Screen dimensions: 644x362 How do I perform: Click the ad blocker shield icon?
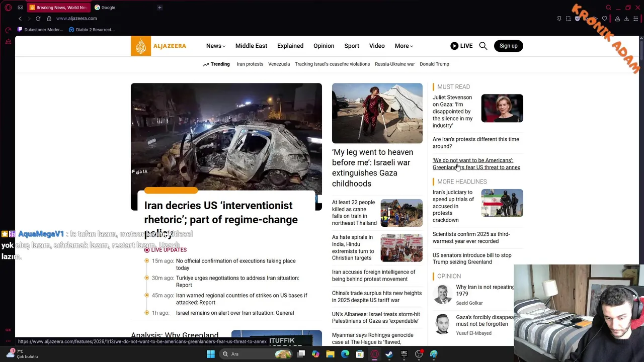click(x=577, y=19)
